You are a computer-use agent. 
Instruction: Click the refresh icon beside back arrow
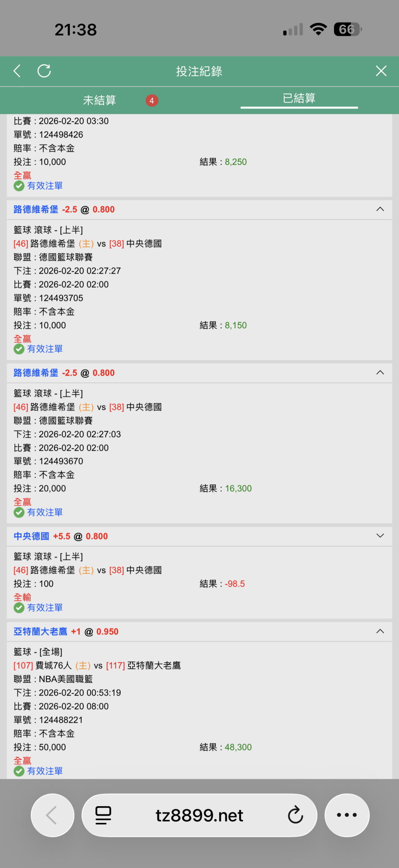(x=44, y=71)
